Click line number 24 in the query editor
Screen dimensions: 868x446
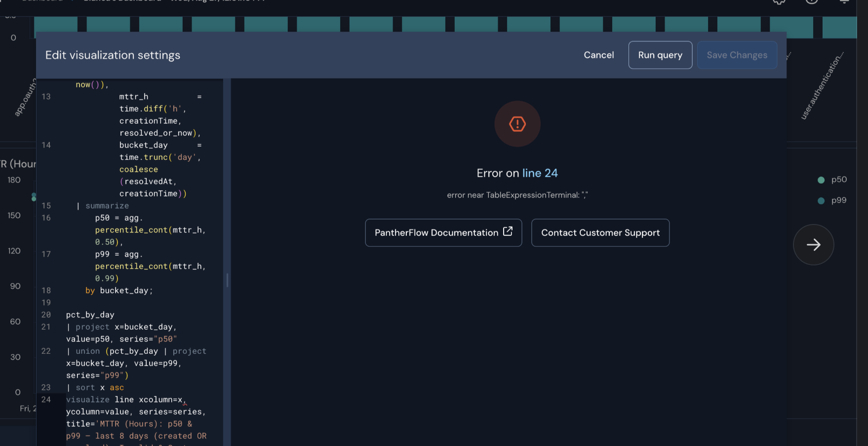click(46, 400)
